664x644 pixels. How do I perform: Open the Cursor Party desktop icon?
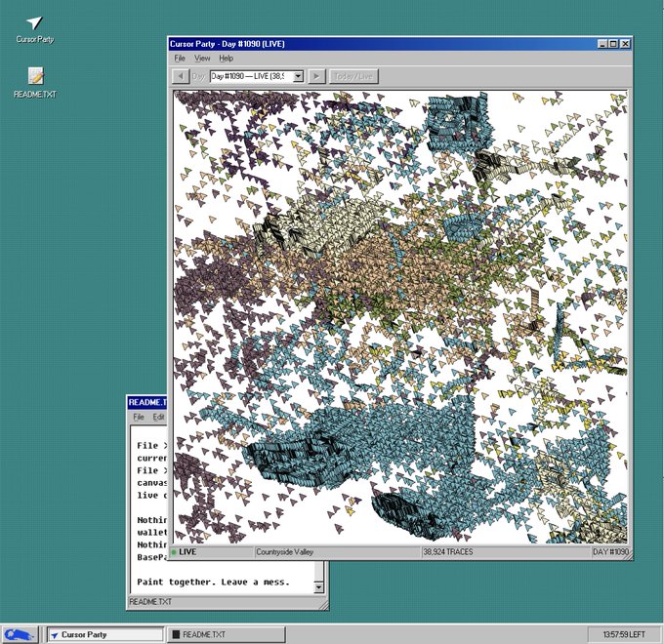click(34, 29)
